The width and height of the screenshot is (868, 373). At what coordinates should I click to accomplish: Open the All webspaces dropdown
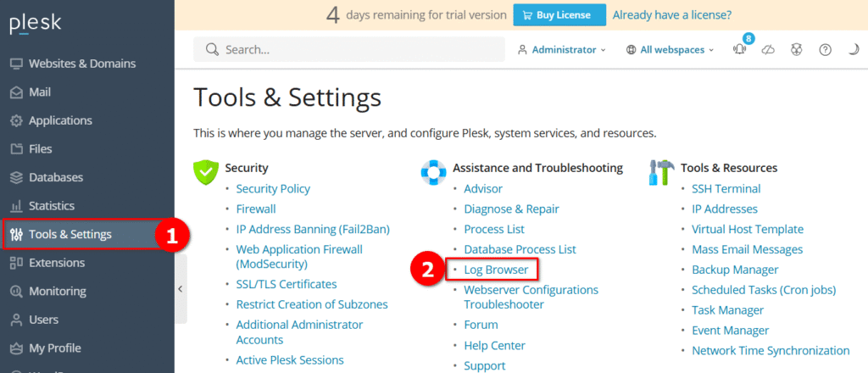pyautogui.click(x=670, y=50)
